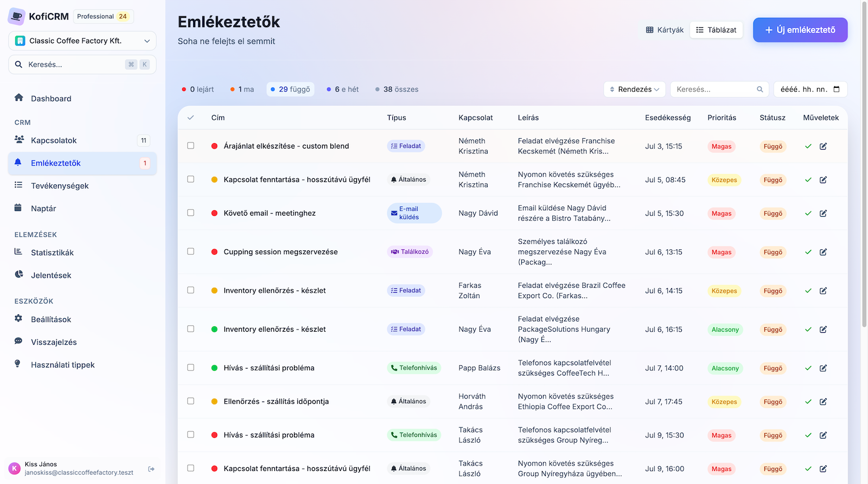The height and width of the screenshot is (484, 868).
Task: Open the Classic Coffee Factory Kft. company selector
Action: 82,41
